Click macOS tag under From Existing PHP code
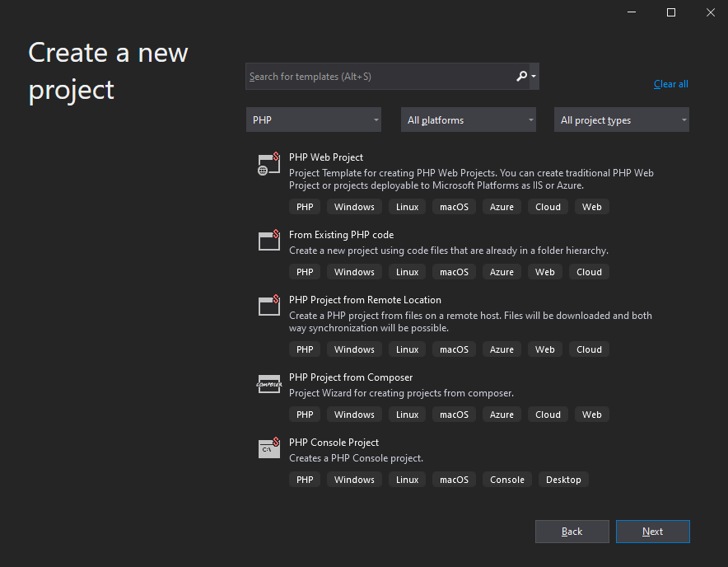The image size is (728, 567). [454, 272]
